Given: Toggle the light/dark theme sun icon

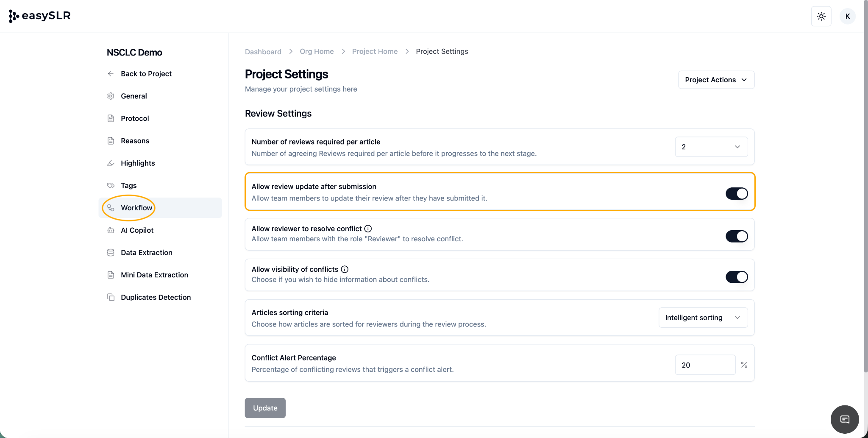Looking at the screenshot, I should (x=821, y=17).
